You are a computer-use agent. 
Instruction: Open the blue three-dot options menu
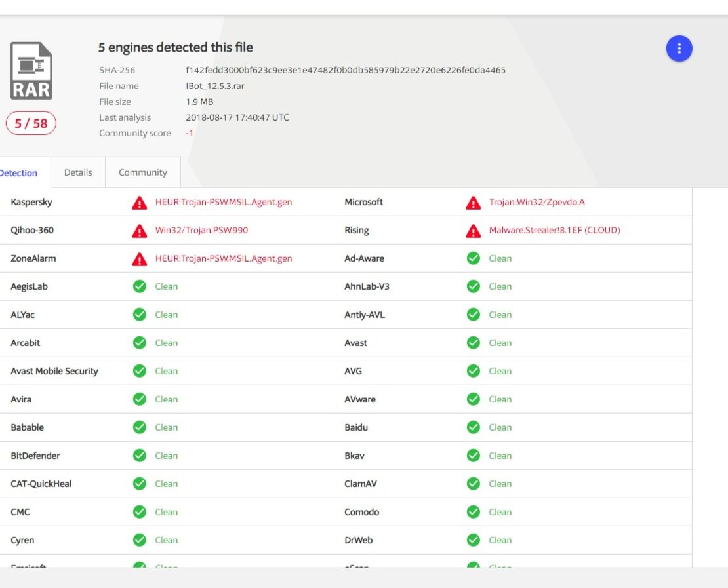[x=679, y=49]
